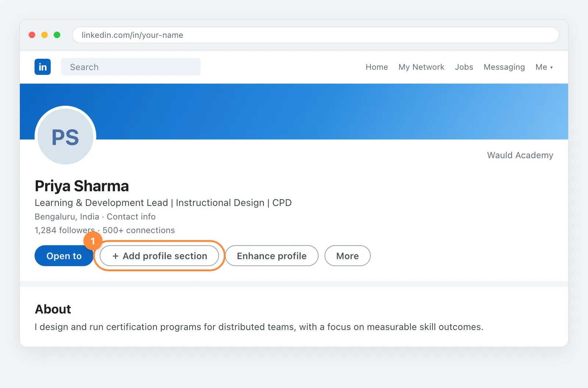This screenshot has height=388, width=588.
Task: Click the PS profile avatar
Action: [65, 137]
